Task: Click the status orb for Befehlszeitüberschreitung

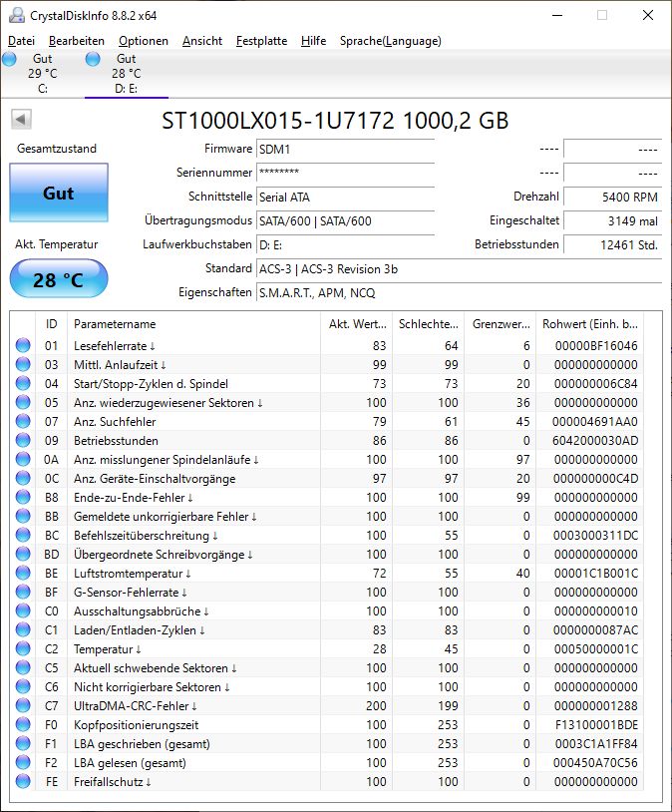Action: [23, 535]
